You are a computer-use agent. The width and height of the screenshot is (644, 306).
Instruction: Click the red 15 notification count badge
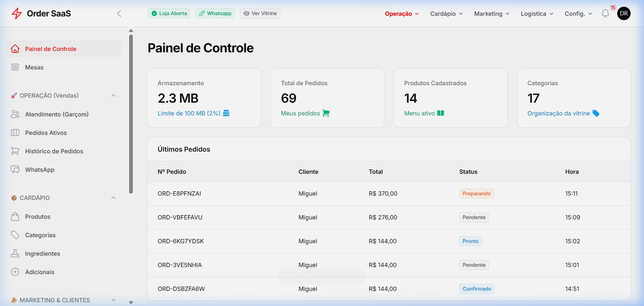tap(613, 7)
